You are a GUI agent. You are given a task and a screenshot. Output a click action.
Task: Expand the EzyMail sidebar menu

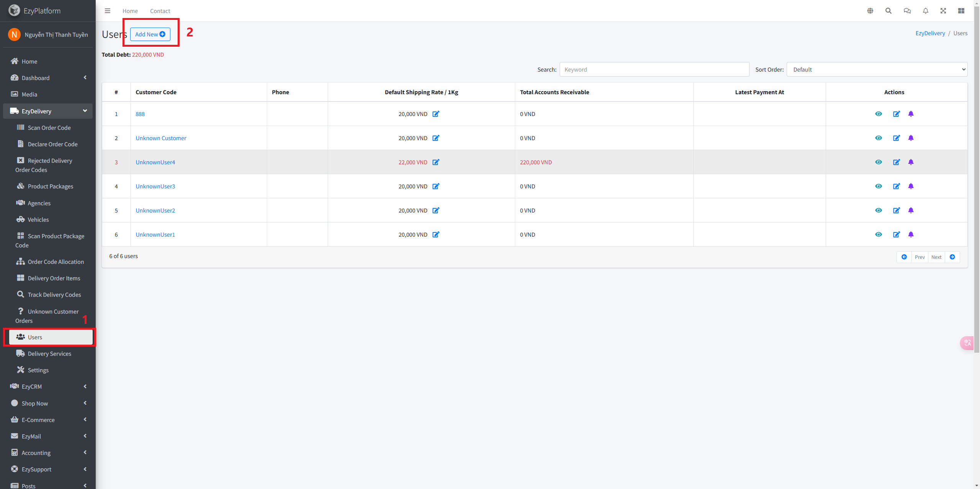pos(48,436)
